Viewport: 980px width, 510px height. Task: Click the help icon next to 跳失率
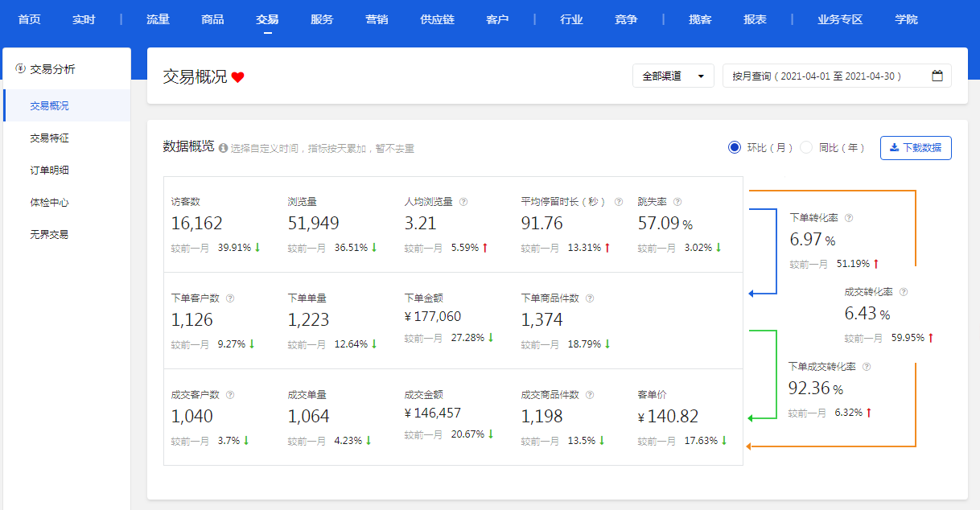coord(678,201)
